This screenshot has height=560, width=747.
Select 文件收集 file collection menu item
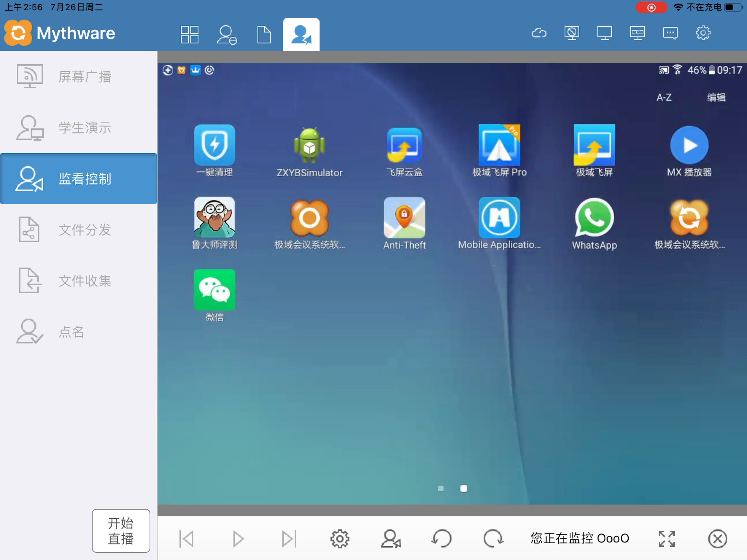(x=78, y=281)
